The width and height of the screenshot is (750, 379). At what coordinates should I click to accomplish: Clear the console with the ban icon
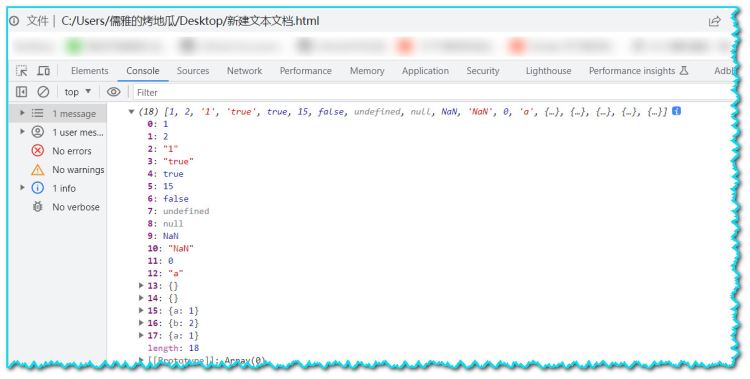coord(43,92)
